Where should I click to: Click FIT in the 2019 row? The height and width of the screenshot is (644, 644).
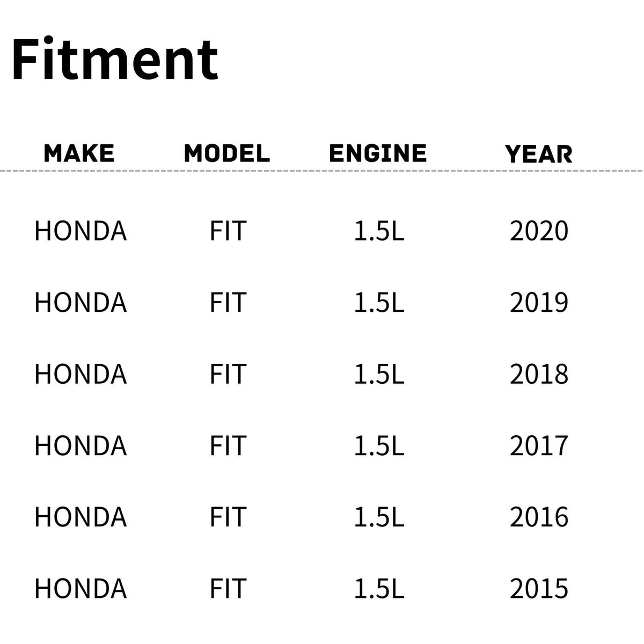pyautogui.click(x=228, y=303)
